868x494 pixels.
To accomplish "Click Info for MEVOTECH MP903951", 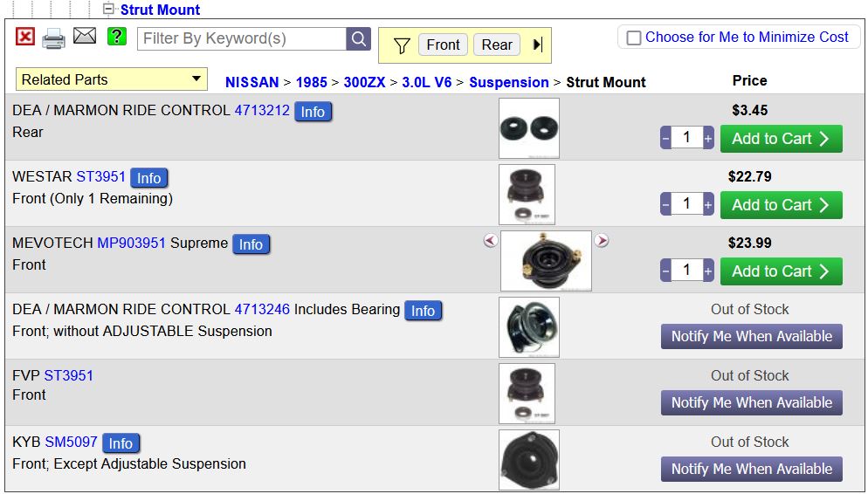I will (x=251, y=244).
